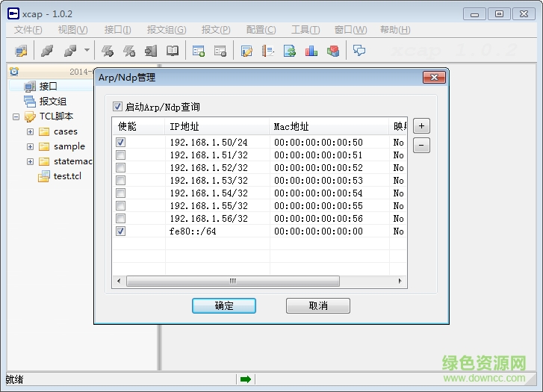Click the 取消 button

(x=318, y=305)
